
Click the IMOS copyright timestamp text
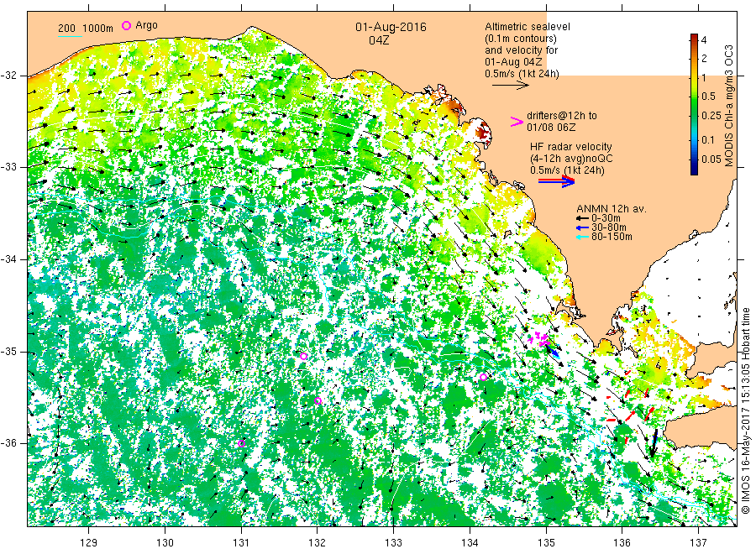tap(746, 411)
